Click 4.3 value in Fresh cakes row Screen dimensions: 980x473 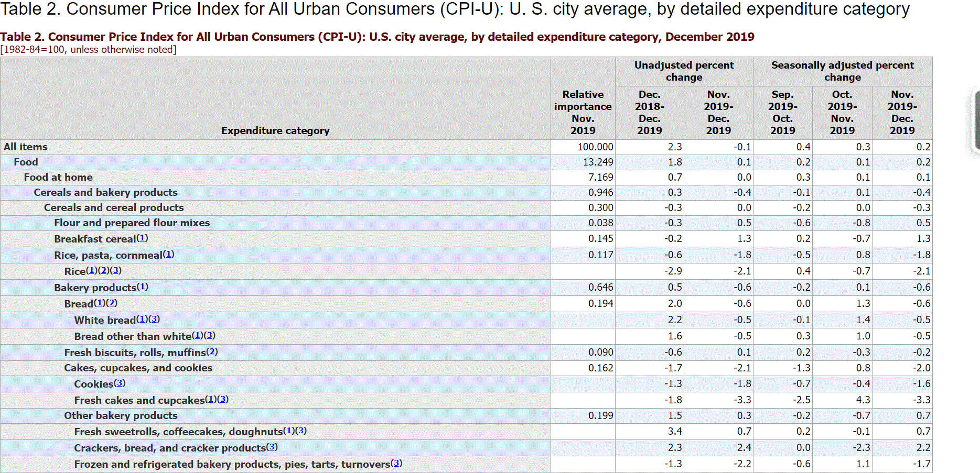click(863, 400)
